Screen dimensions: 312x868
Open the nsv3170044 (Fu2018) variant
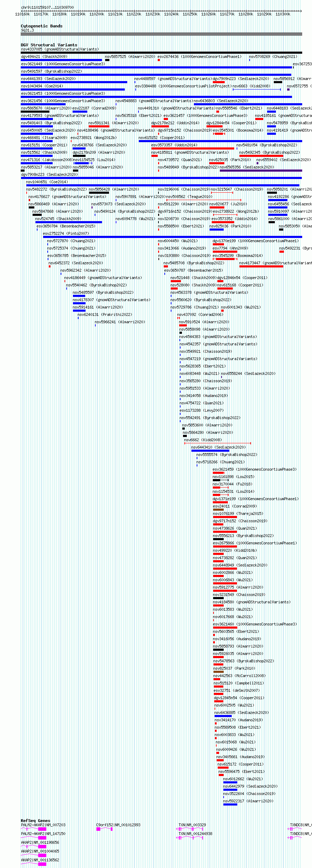[232, 484]
